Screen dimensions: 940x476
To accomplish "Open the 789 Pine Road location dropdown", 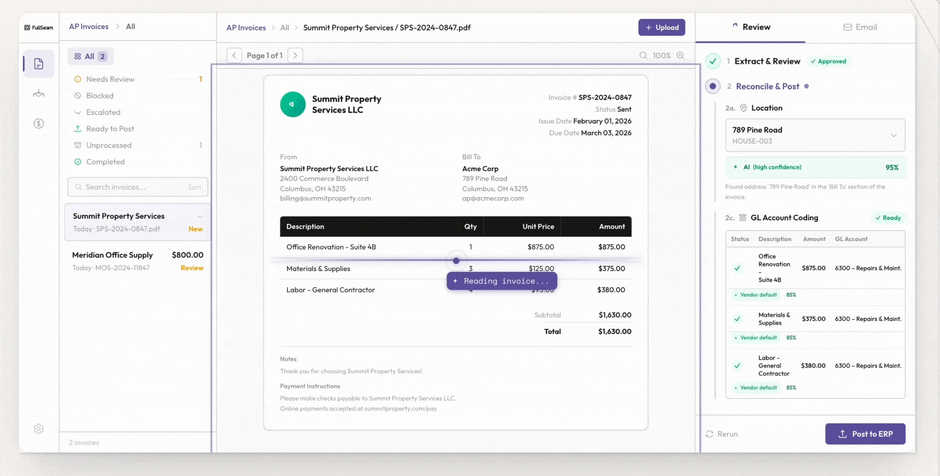I will [x=815, y=135].
